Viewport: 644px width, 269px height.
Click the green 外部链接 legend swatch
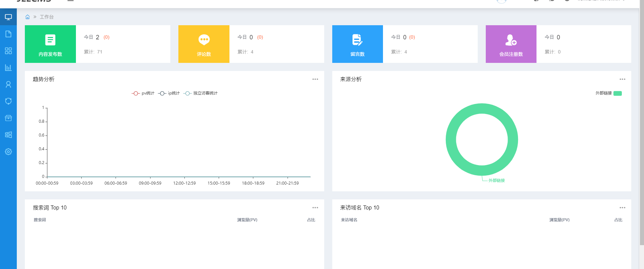tap(617, 93)
